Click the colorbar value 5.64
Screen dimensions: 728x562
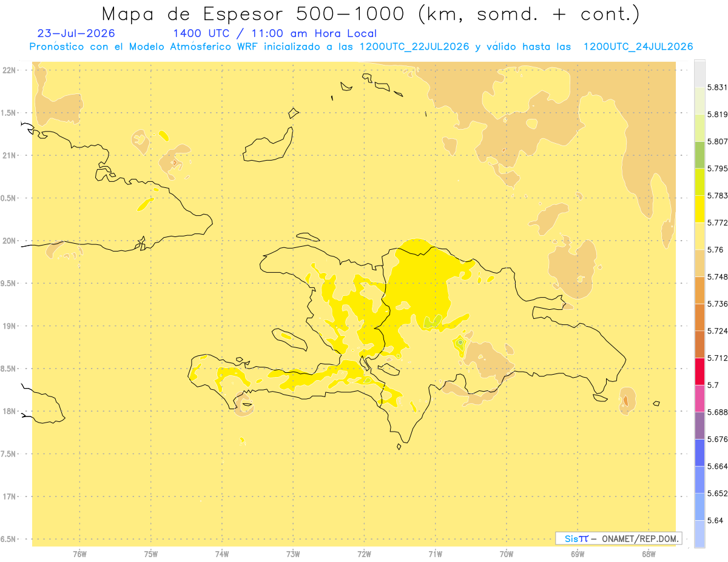tap(715, 520)
